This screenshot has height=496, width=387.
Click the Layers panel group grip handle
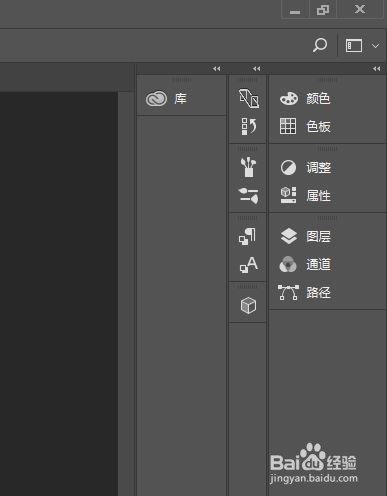(327, 218)
